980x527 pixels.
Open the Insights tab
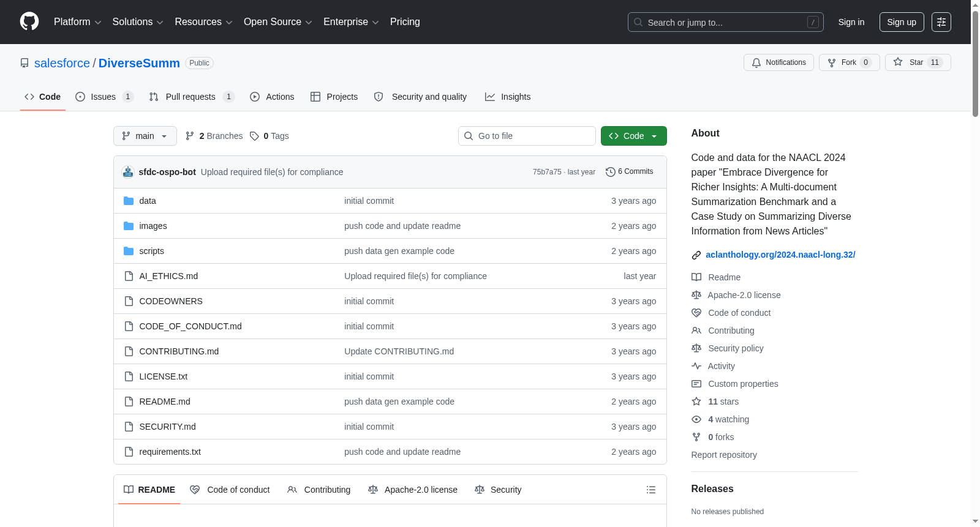(x=508, y=97)
